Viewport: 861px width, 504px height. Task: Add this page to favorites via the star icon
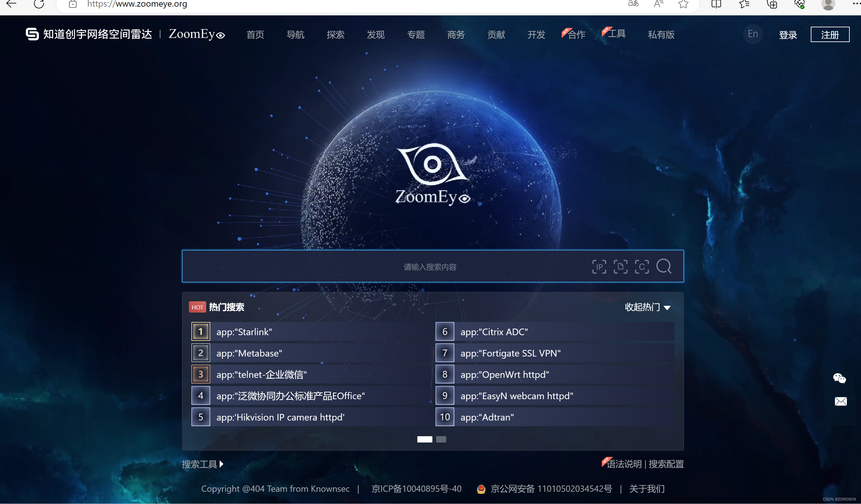[x=683, y=4]
